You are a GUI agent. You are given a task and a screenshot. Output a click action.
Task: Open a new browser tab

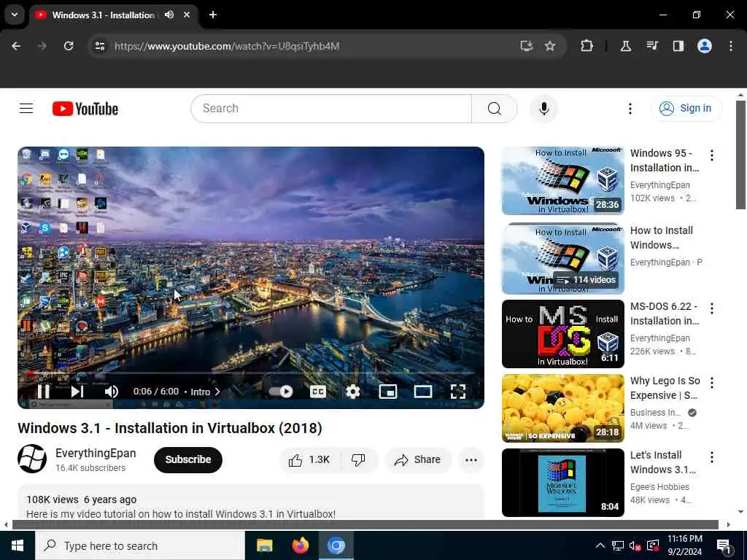213,15
